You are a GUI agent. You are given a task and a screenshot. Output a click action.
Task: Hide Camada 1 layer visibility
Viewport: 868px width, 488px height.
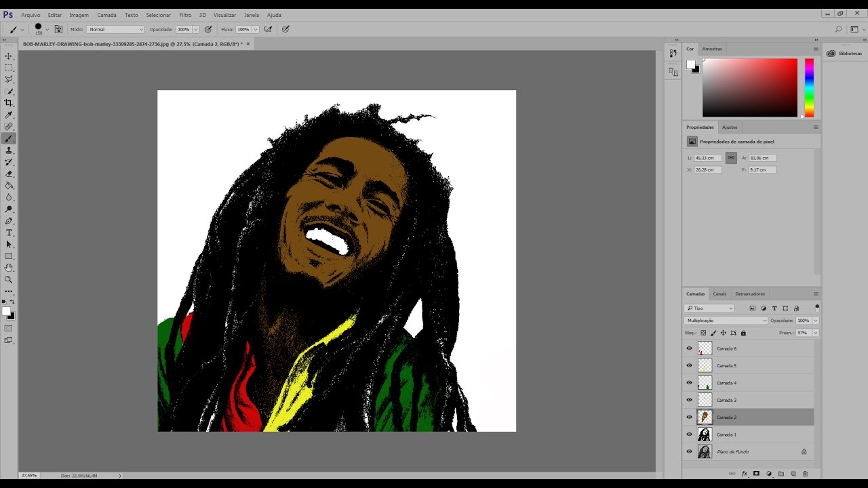coord(689,434)
